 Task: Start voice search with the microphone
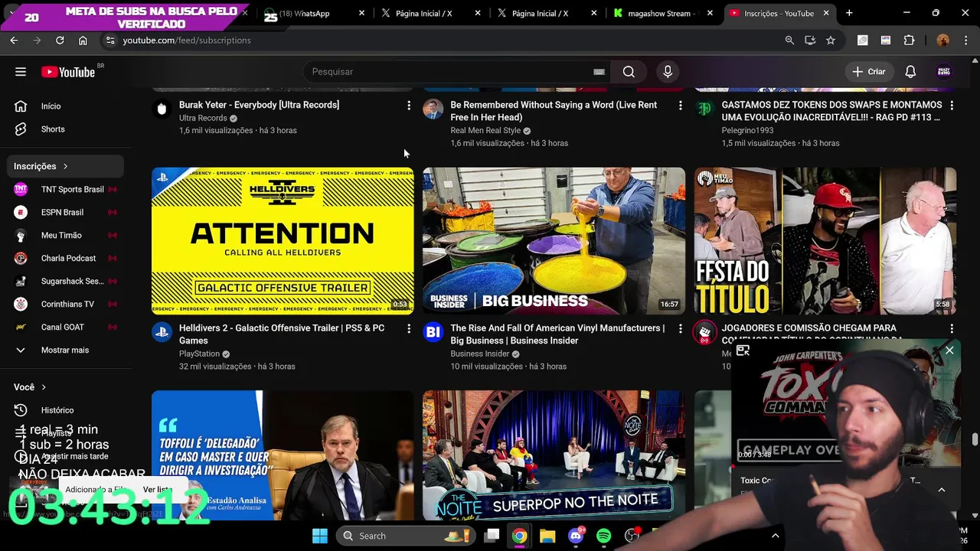pos(668,72)
